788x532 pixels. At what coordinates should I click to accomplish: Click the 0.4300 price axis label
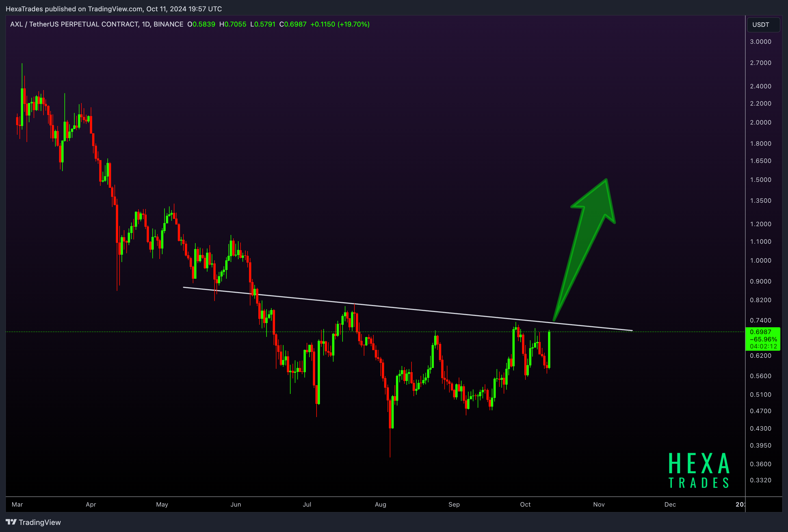(760, 428)
